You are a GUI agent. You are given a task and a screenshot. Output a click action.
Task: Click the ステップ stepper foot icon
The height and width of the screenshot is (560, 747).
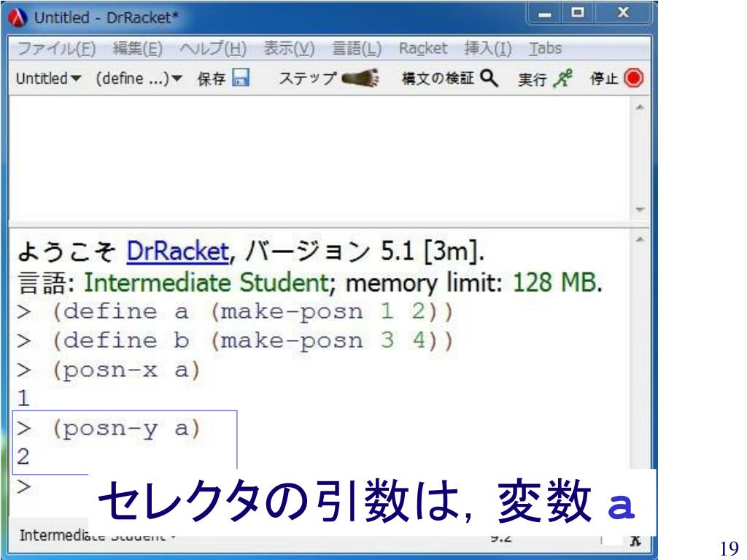(x=360, y=77)
